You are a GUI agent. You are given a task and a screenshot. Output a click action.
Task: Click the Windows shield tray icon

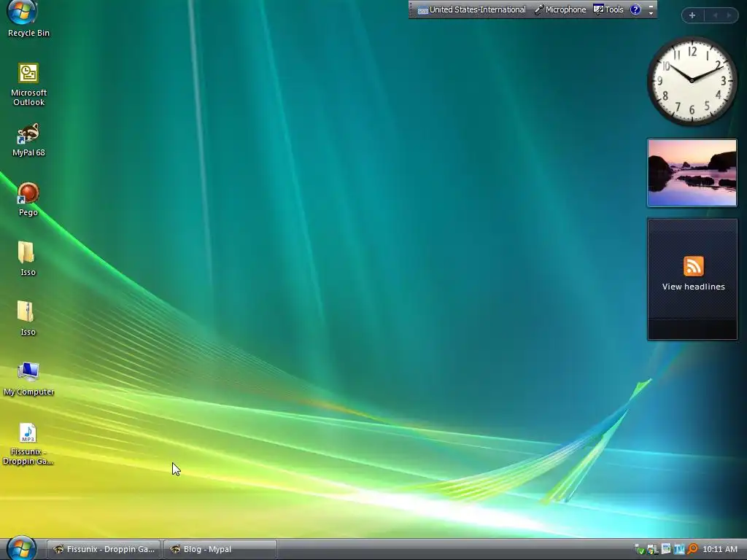(x=652, y=550)
